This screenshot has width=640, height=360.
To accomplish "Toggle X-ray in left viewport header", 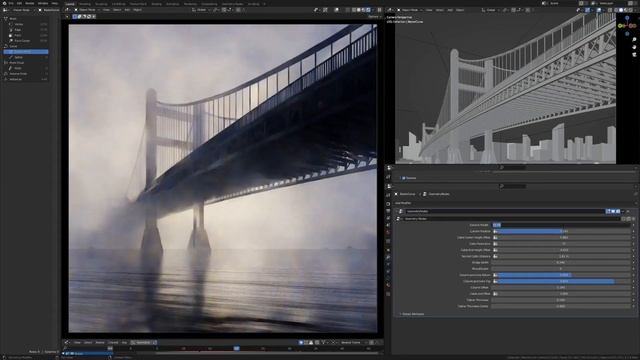I will coord(347,9).
